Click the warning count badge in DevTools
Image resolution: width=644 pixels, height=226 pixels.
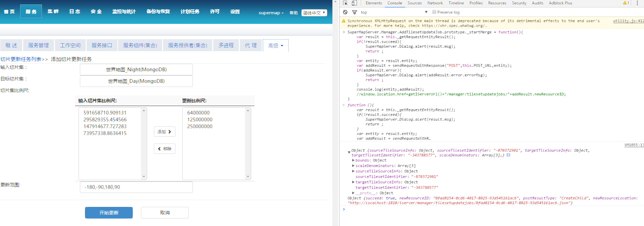[626, 3]
